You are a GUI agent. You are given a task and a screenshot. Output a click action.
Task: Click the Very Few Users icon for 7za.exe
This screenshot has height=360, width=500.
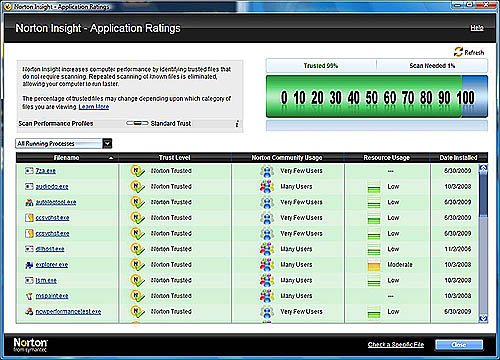tap(267, 171)
